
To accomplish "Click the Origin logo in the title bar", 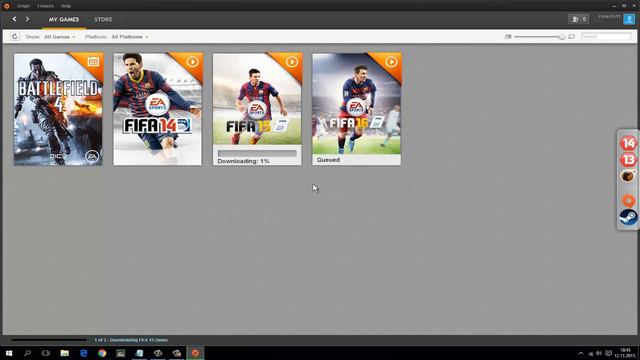I will (7, 6).
